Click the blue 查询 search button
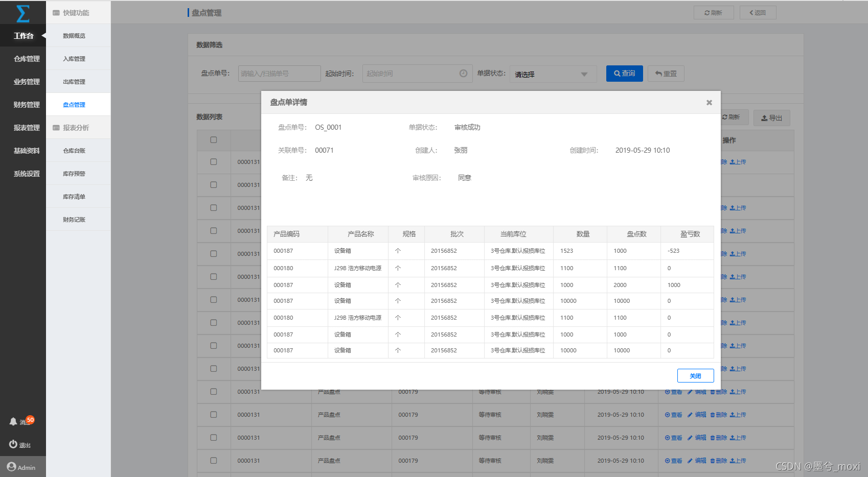The width and height of the screenshot is (868, 477). coord(624,74)
